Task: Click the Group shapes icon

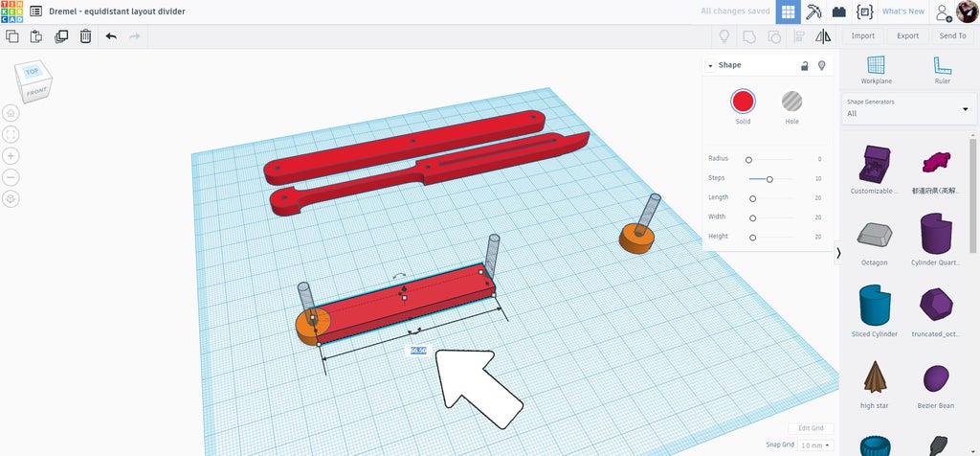Action: pyautogui.click(x=748, y=36)
